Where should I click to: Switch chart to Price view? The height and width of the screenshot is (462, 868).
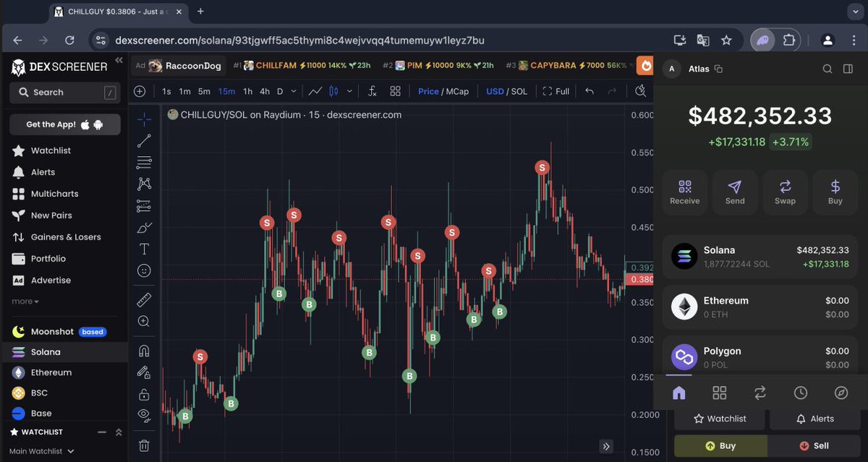pyautogui.click(x=428, y=91)
